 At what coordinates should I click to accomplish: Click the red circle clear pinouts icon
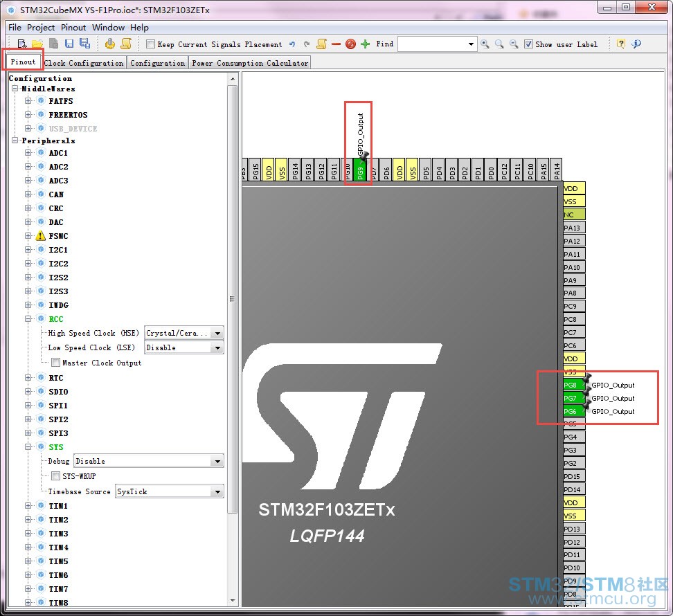click(x=350, y=44)
